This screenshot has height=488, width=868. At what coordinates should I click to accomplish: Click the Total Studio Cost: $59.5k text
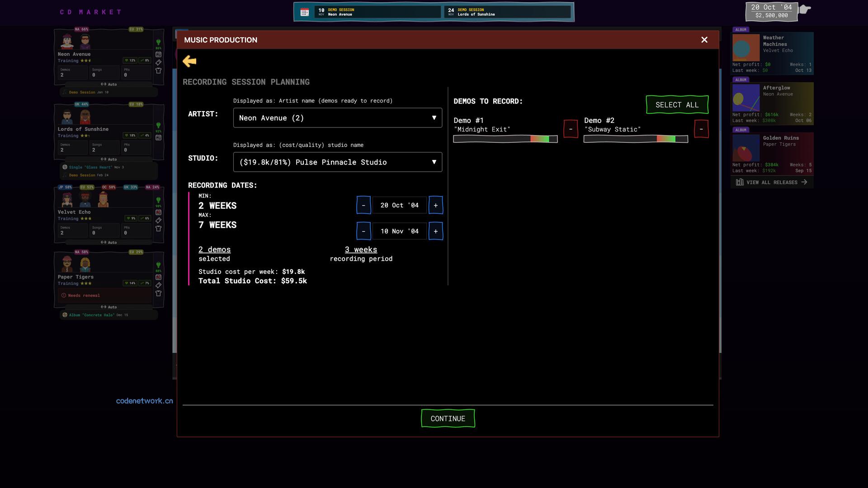(x=253, y=281)
